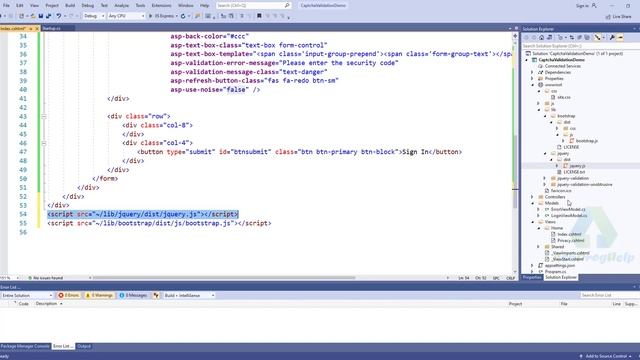Save the current file with the floppy icon
Screen dimensions: 640x360
[40, 16]
